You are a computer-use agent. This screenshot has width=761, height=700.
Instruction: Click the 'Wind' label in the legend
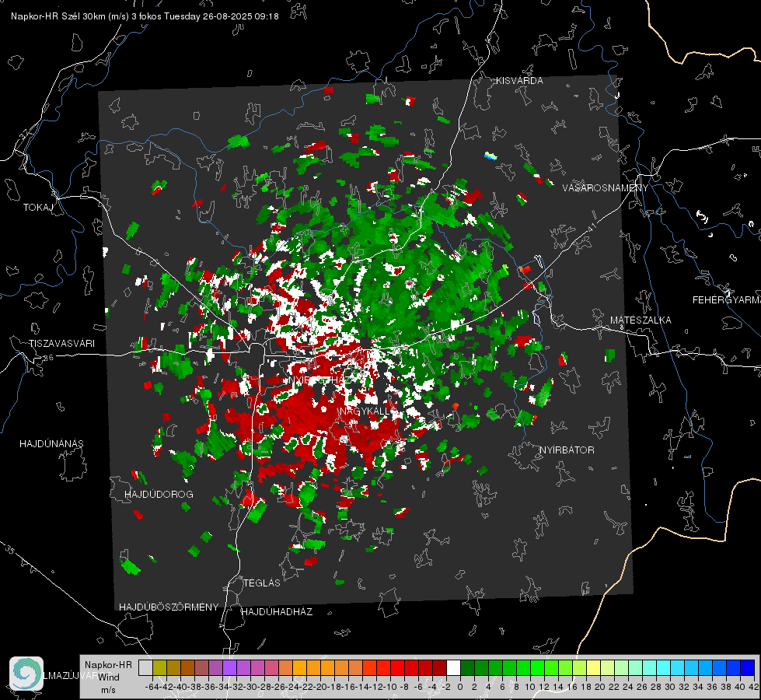pyautogui.click(x=109, y=677)
